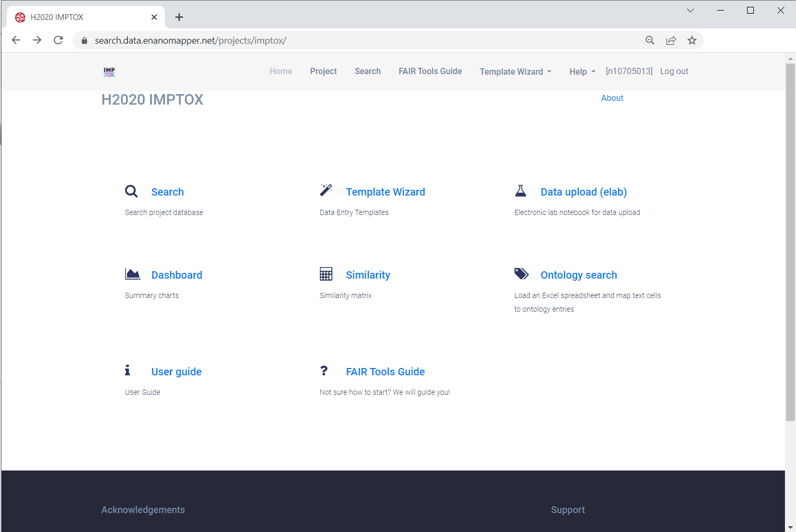
Task: Click the magnifying glass icon beside Search
Action: pos(132,191)
